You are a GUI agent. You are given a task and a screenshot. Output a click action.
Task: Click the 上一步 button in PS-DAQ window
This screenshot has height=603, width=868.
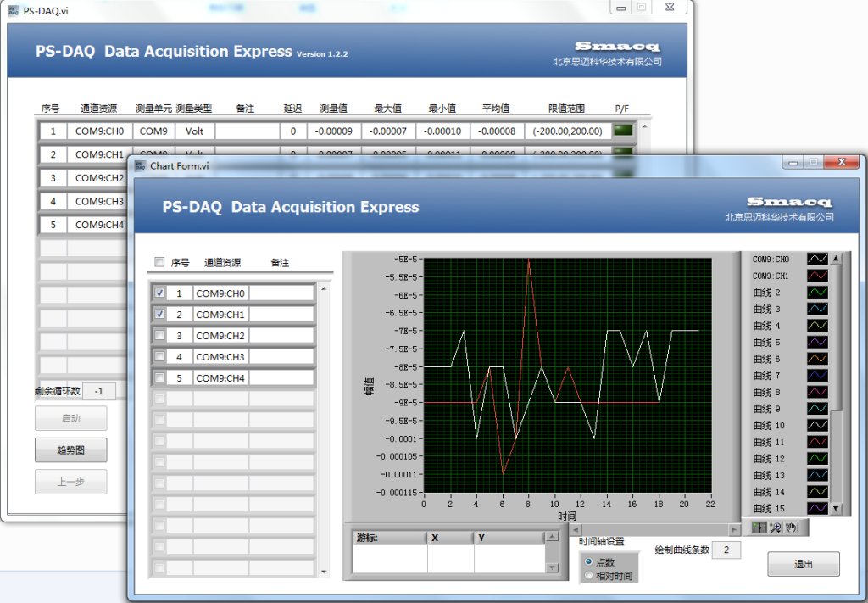click(x=71, y=482)
